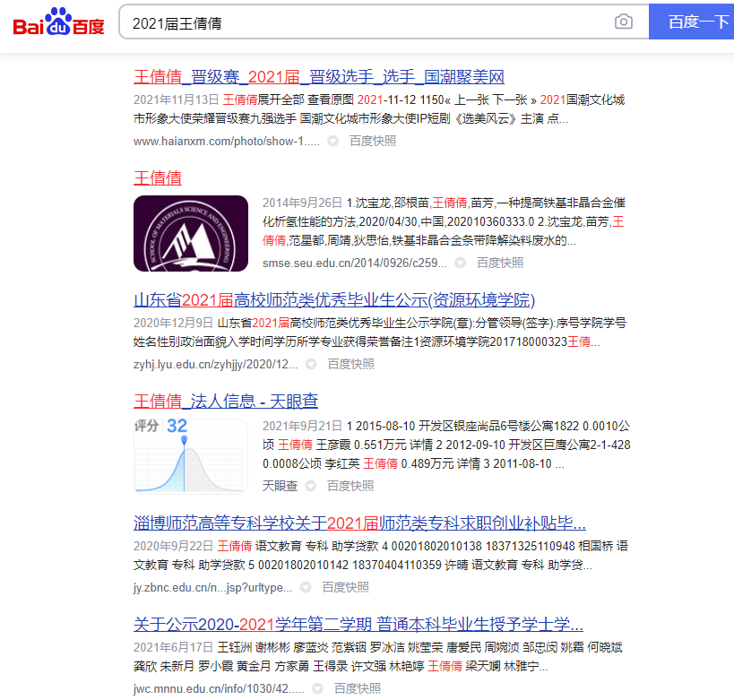The width and height of the screenshot is (734, 700).
Task: Click www.haianxm.com/photo/show URL text
Action: [227, 142]
